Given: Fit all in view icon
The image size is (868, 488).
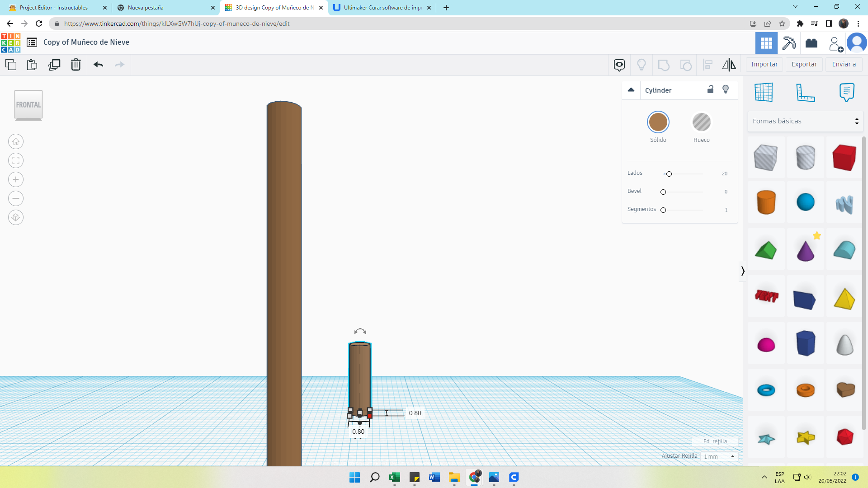Looking at the screenshot, I should click(x=16, y=161).
